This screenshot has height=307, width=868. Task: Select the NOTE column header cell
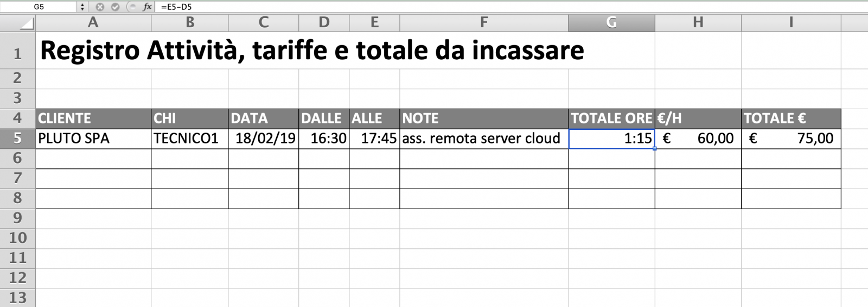(x=484, y=118)
